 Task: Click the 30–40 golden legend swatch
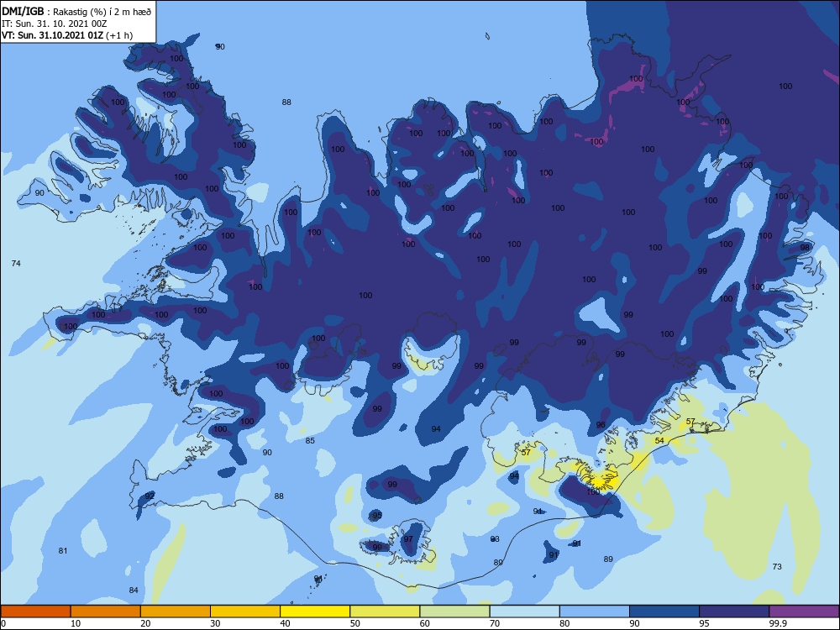(245, 612)
